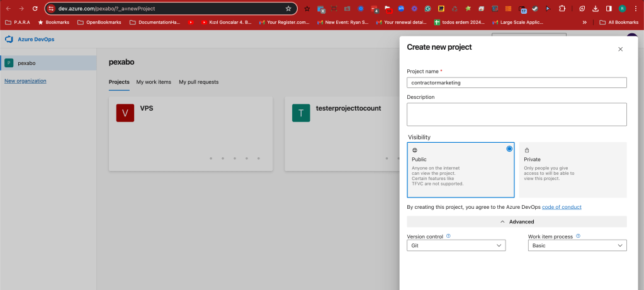Click the globe icon on Public card
Image resolution: width=644 pixels, height=290 pixels.
[x=414, y=150]
